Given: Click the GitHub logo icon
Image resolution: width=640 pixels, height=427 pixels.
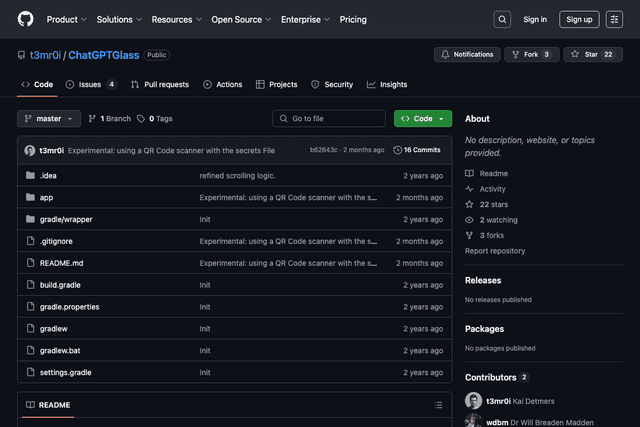Looking at the screenshot, I should pyautogui.click(x=25, y=19).
